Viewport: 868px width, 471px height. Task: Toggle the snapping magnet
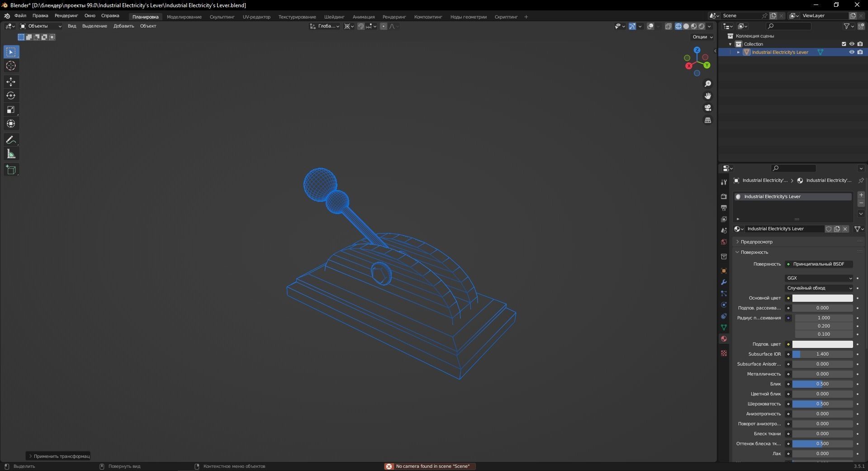[360, 26]
